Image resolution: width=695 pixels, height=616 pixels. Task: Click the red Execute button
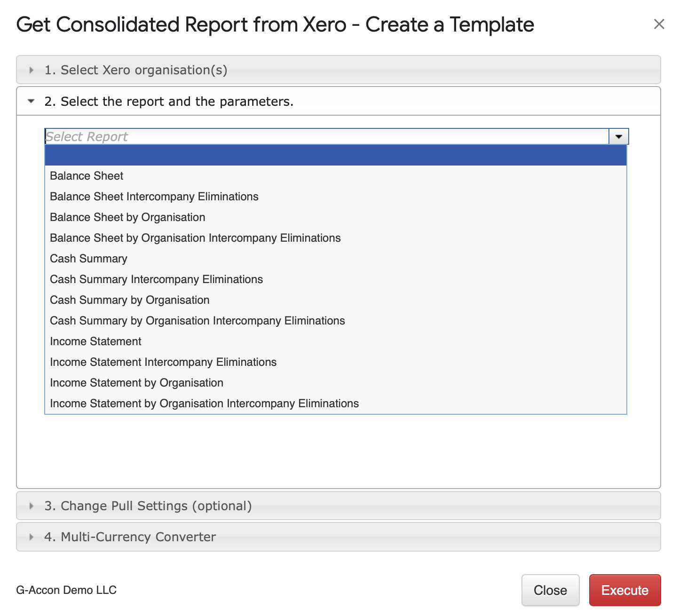pyautogui.click(x=625, y=590)
